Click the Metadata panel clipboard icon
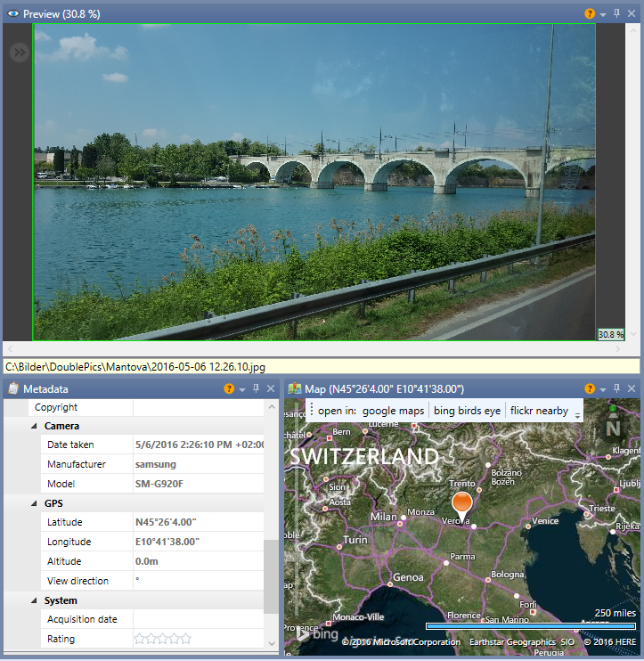 13,388
